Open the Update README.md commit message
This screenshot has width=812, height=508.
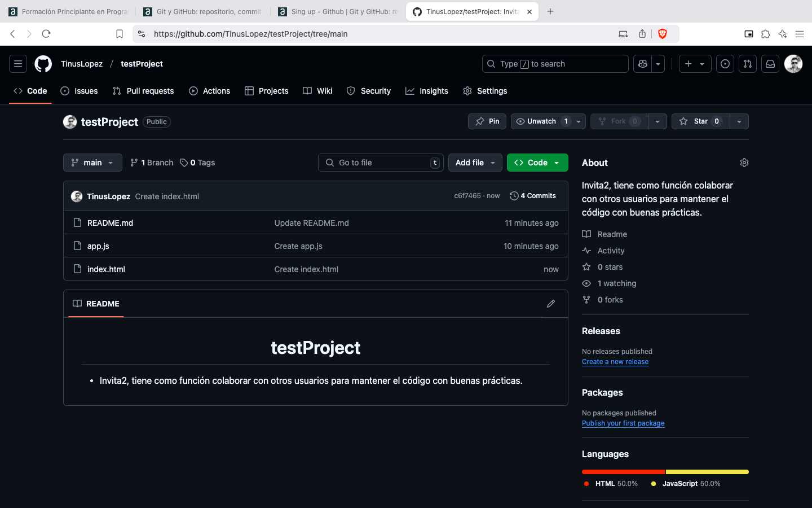[x=311, y=223]
